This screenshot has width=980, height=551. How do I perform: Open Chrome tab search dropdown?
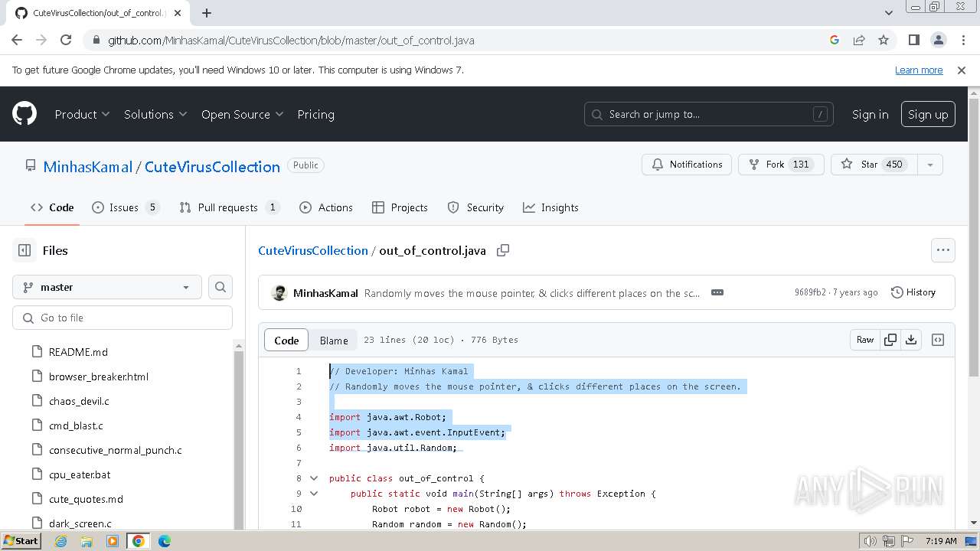pos(888,13)
